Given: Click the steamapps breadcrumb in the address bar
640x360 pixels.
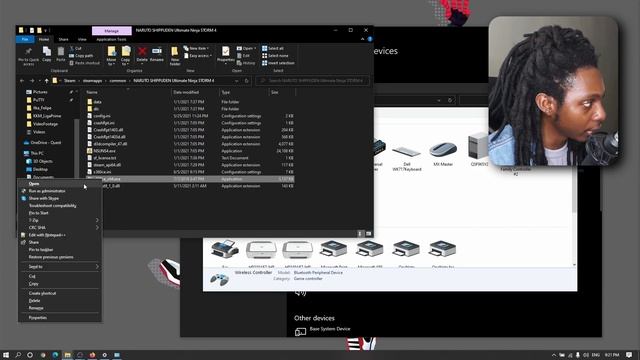Looking at the screenshot, I should (92, 81).
